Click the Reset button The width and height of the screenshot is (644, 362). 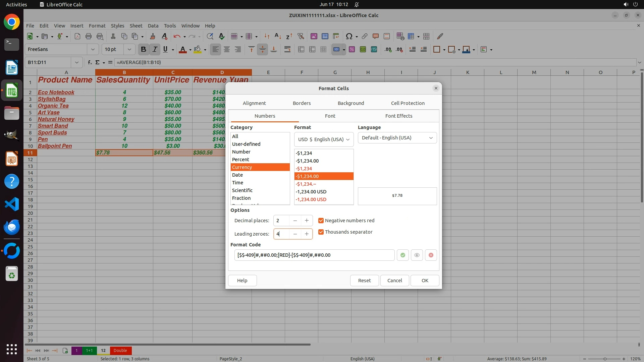364,281
